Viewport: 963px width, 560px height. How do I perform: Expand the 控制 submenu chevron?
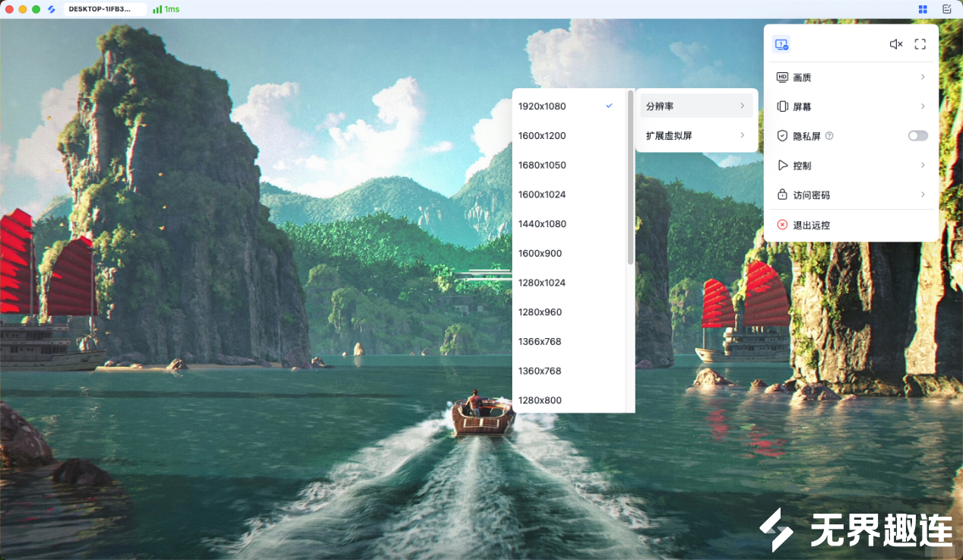923,165
